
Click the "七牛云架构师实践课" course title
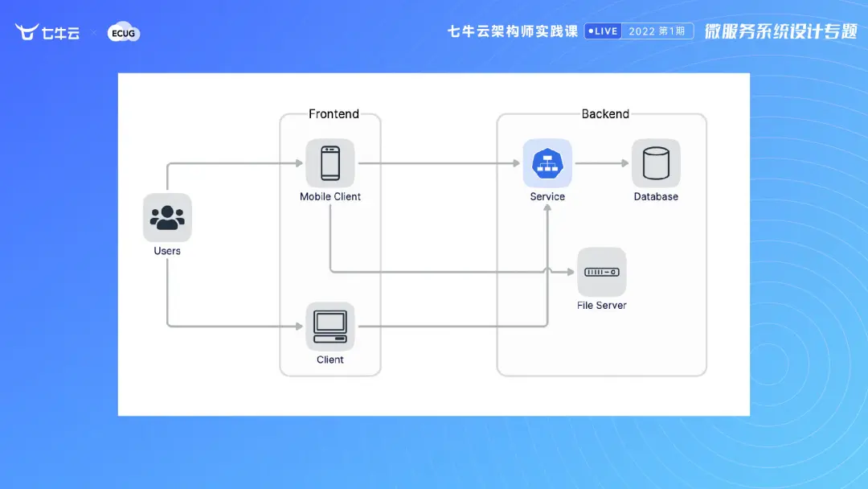pos(512,32)
